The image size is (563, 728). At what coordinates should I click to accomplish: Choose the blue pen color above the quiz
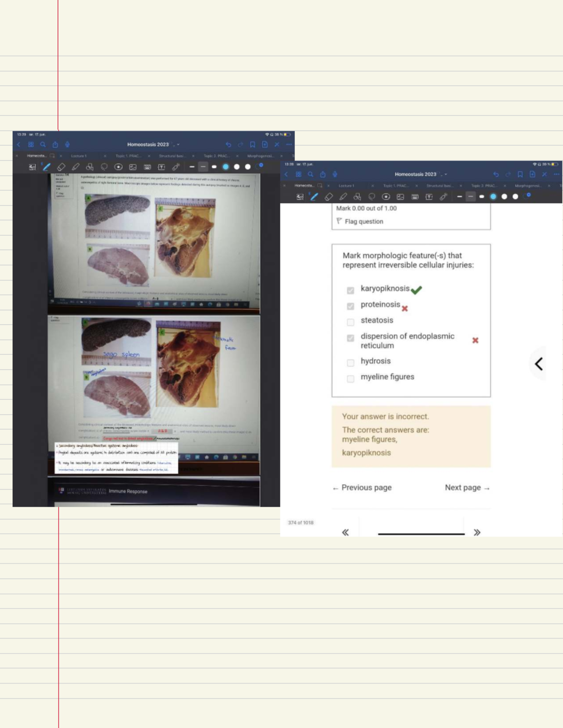pos(493,197)
